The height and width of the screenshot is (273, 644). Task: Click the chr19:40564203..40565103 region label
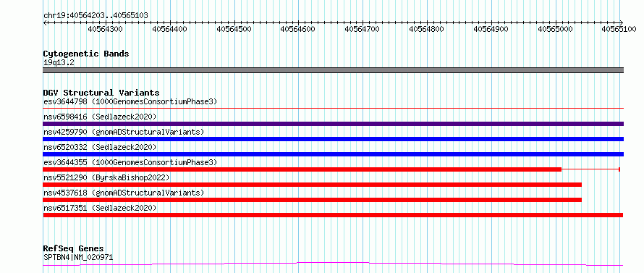(x=96, y=16)
